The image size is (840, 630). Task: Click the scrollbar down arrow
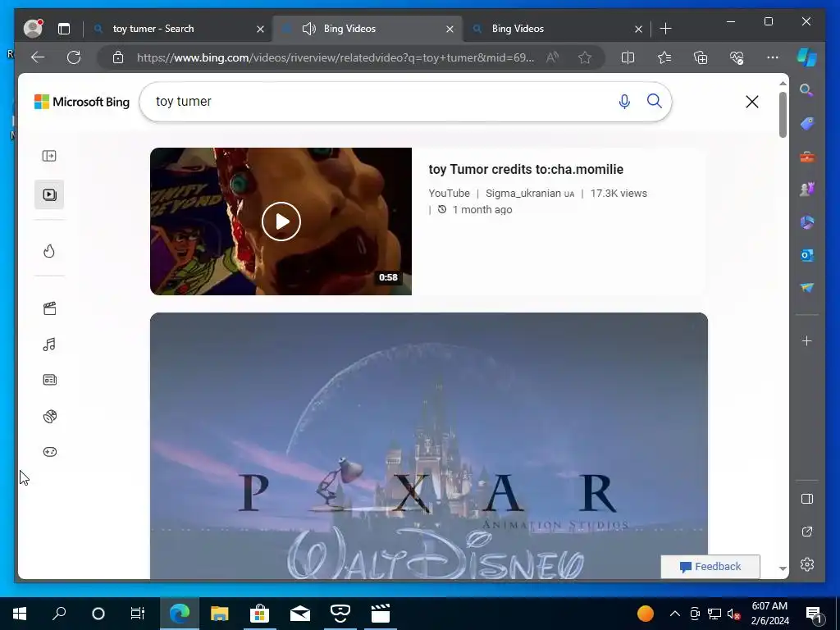coord(783,569)
